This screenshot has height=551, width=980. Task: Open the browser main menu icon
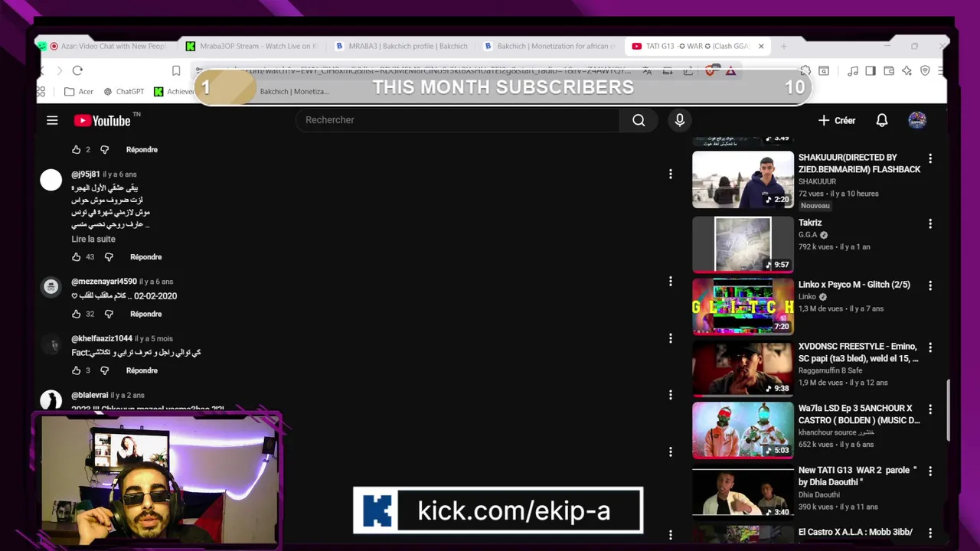click(x=941, y=70)
